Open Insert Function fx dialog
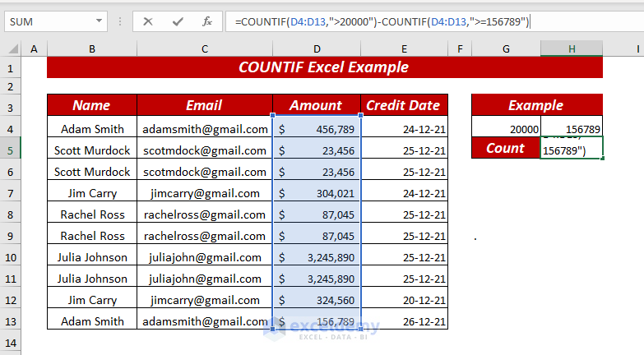The height and width of the screenshot is (355, 644). 207,21
